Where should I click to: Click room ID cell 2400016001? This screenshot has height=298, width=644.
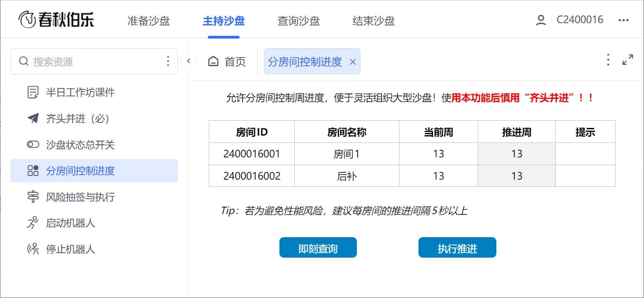coord(252,154)
